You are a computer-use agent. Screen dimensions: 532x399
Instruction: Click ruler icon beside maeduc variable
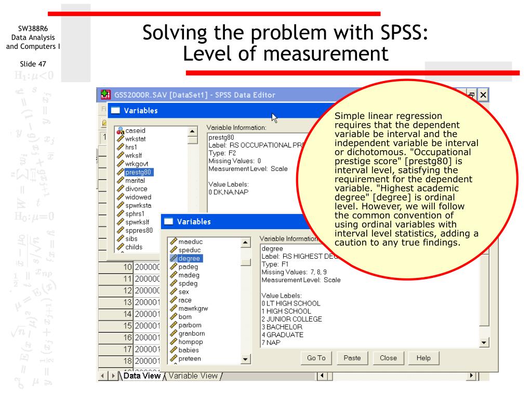[174, 242]
